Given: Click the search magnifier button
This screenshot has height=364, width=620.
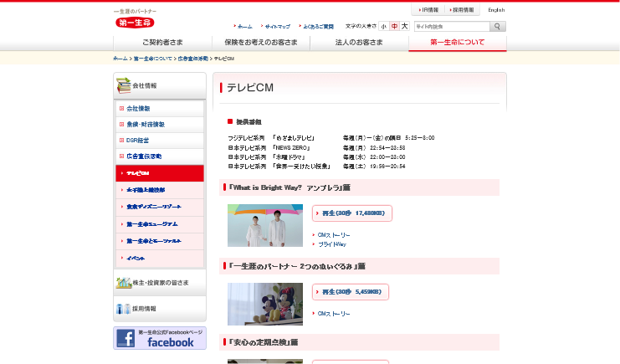Looking at the screenshot, I should point(498,27).
